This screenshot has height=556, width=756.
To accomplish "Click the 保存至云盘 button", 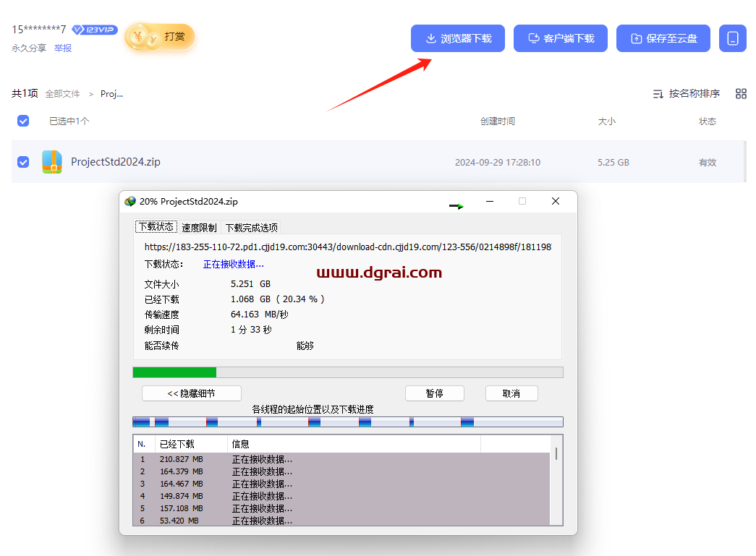I will 663,38.
